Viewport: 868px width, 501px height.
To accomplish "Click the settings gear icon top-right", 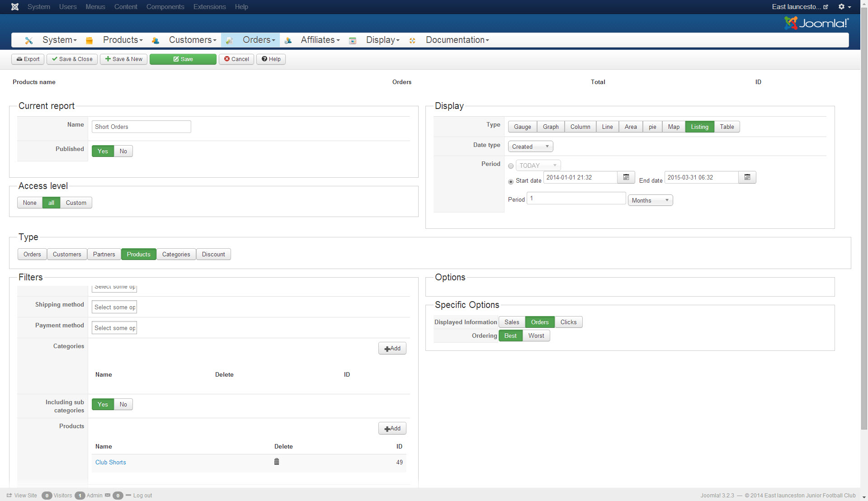I will [841, 7].
